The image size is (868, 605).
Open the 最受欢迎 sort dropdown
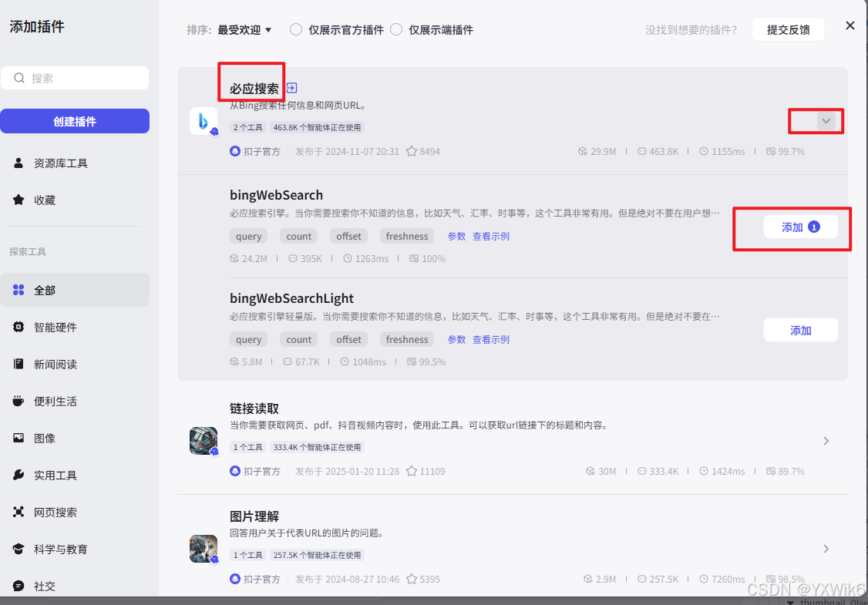244,30
